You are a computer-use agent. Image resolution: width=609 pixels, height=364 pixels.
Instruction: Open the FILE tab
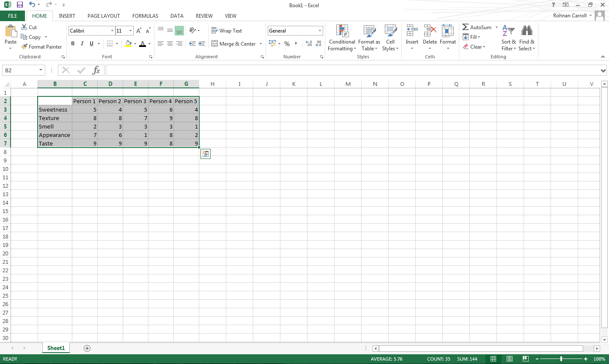pyautogui.click(x=13, y=16)
